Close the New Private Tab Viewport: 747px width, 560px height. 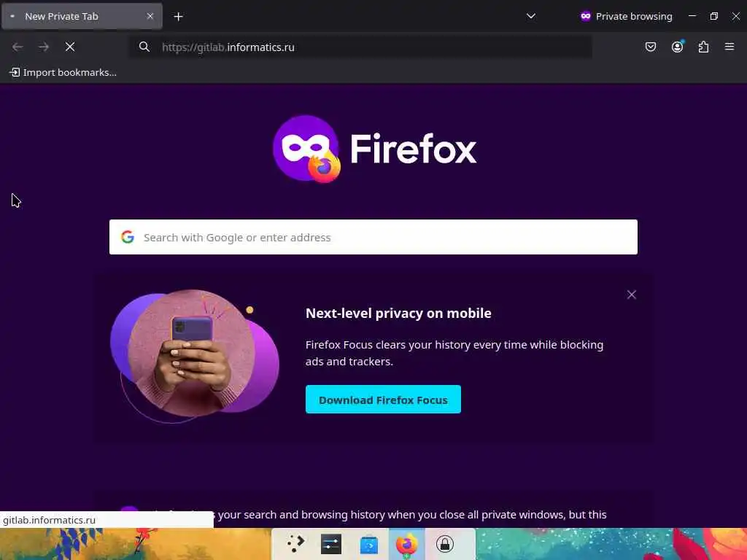[150, 16]
